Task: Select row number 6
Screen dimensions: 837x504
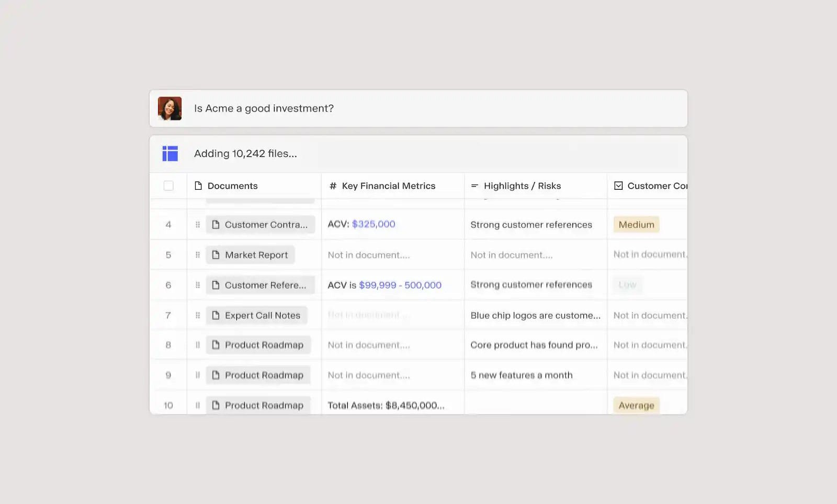Action: pyautogui.click(x=168, y=285)
